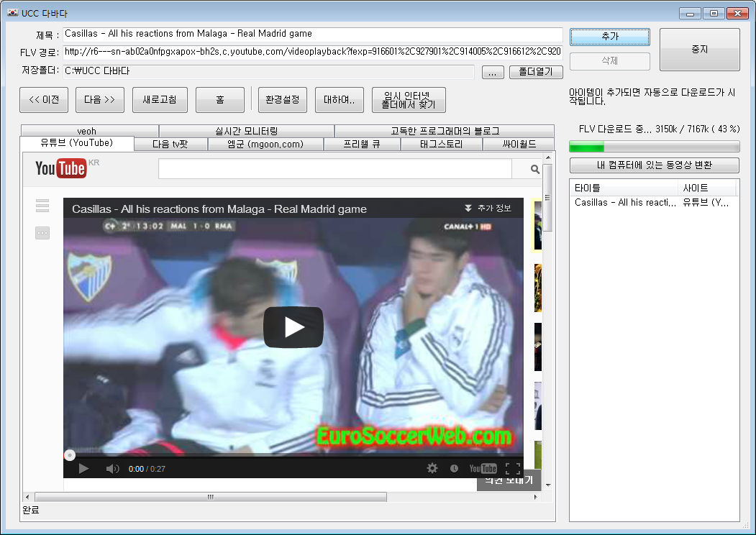Image resolution: width=756 pixels, height=535 pixels.
Task: Switch to the veoh tab
Action: click(90, 131)
